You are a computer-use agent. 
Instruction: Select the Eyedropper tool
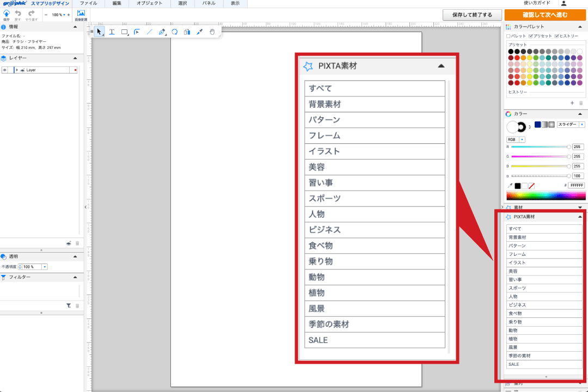coord(199,32)
